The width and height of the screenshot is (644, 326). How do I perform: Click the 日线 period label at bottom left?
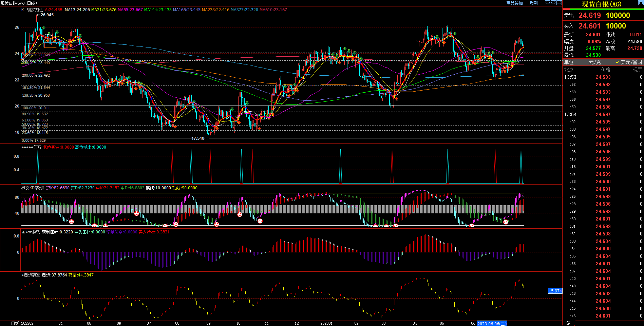pos(15,323)
